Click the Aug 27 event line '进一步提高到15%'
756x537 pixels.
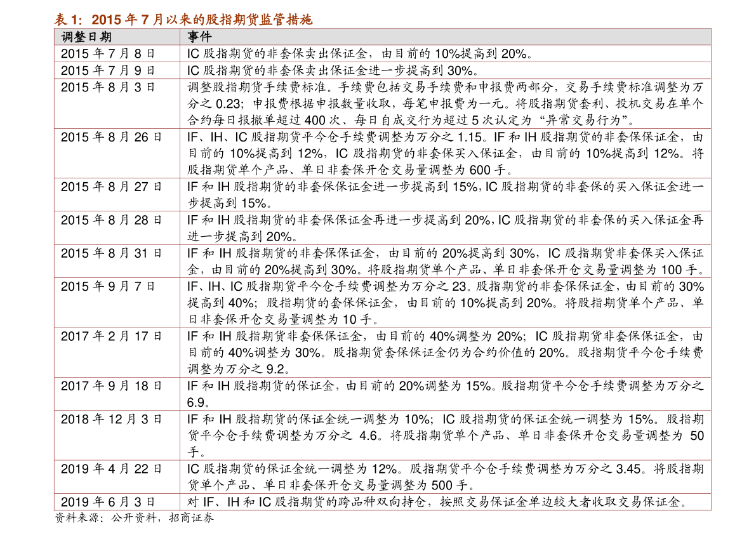(x=445, y=187)
